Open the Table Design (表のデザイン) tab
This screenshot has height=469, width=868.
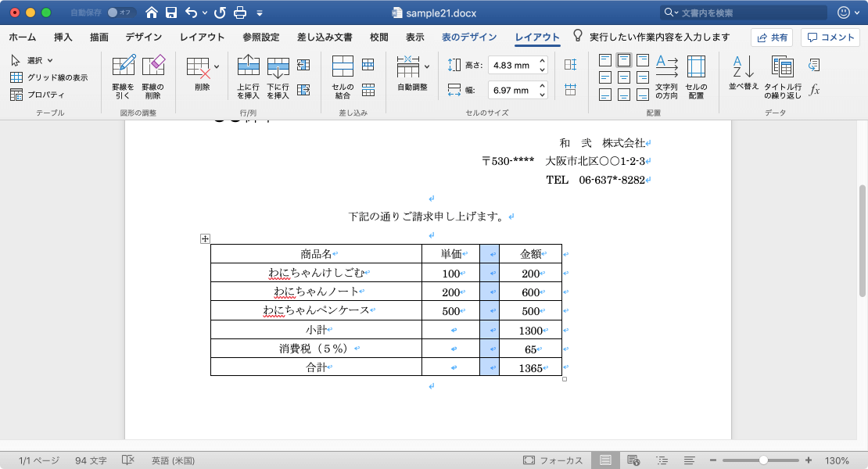pyautogui.click(x=469, y=37)
